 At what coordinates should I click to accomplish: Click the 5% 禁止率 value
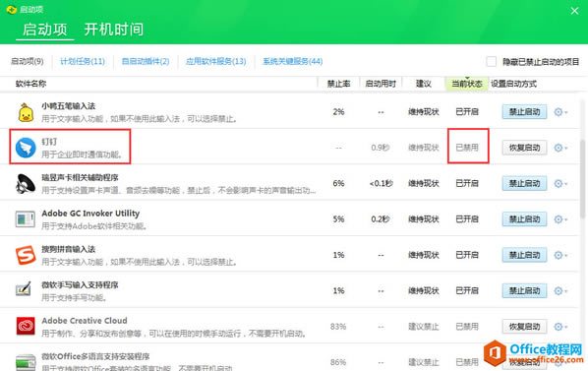(x=338, y=219)
